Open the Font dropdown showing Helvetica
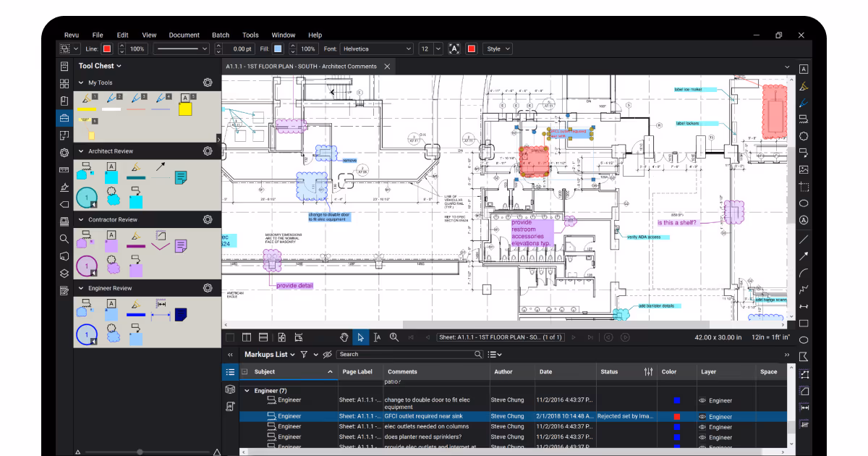The height and width of the screenshot is (456, 868). click(x=376, y=48)
